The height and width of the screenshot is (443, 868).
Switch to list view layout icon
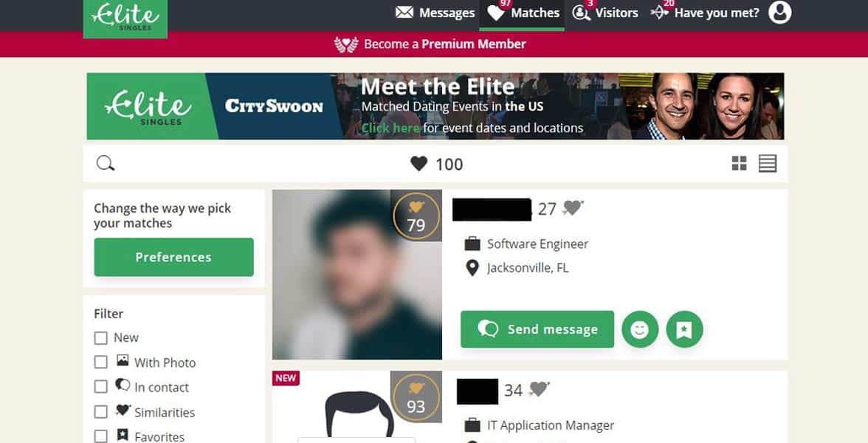tap(768, 163)
